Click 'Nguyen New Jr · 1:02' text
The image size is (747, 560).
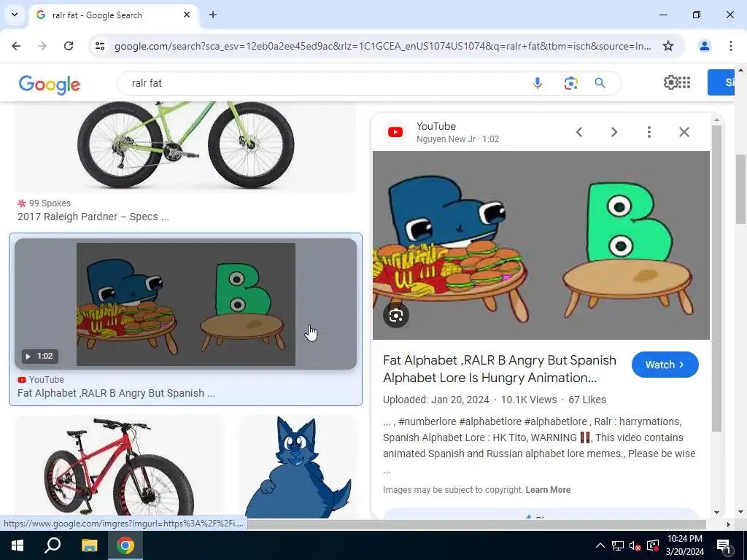pos(458,139)
